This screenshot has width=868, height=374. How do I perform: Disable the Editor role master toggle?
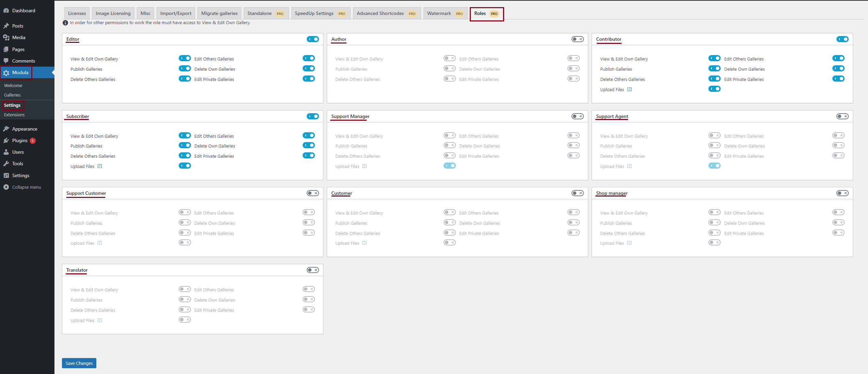pos(312,39)
